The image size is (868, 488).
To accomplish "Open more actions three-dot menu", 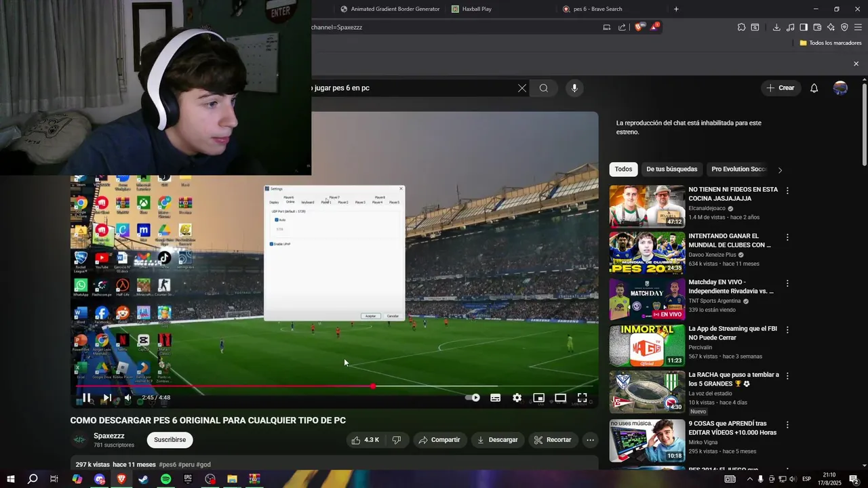I will coord(590,440).
